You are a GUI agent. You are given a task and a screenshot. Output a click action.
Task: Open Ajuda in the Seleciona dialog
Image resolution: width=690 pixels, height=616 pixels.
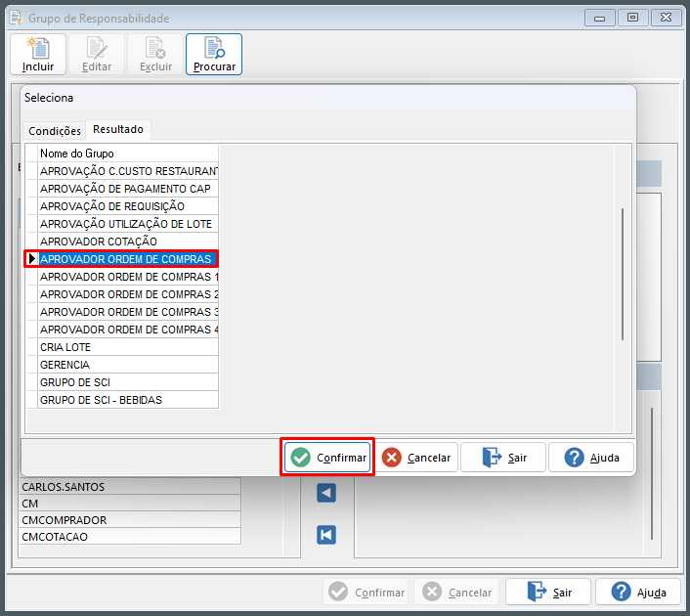point(591,458)
